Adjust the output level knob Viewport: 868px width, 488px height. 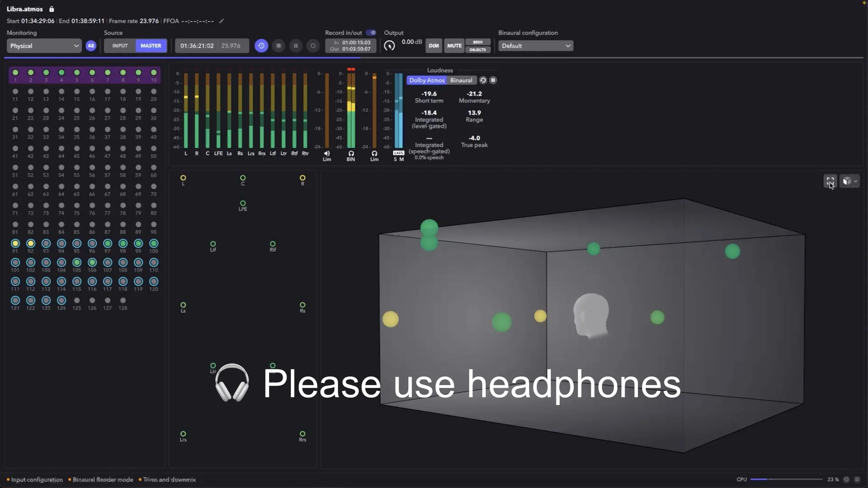(x=389, y=46)
